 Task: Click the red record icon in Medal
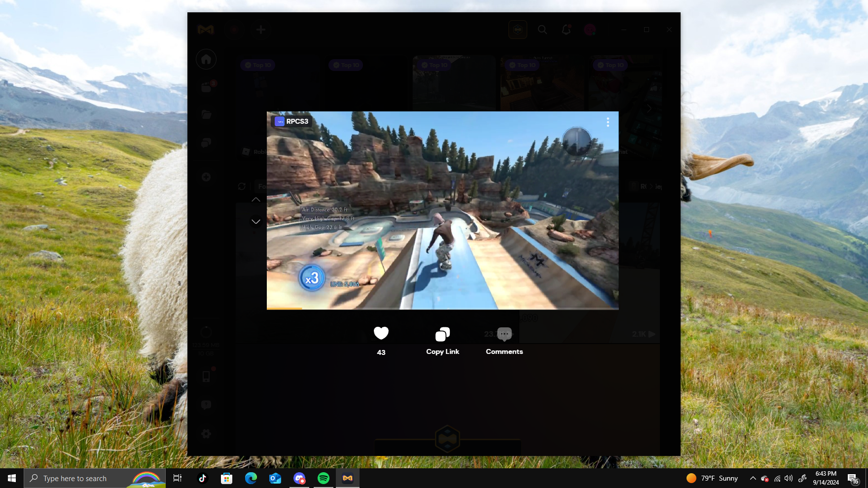(x=234, y=30)
